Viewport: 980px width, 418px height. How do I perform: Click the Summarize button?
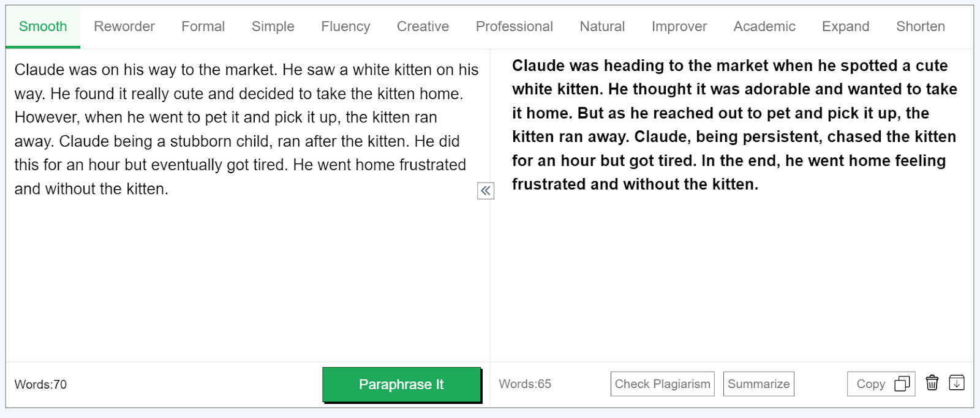click(758, 384)
